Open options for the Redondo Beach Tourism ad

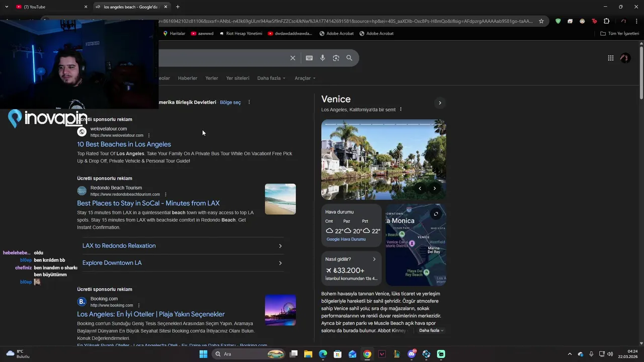[x=166, y=195]
